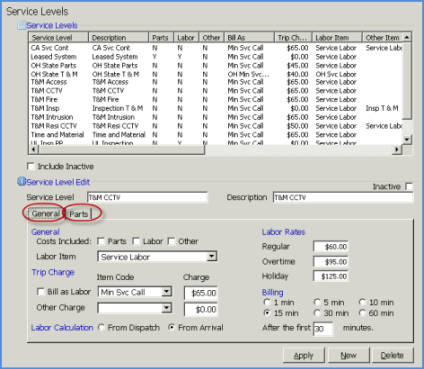
Task: Click the Regular labor rate field
Action: pos(331,247)
